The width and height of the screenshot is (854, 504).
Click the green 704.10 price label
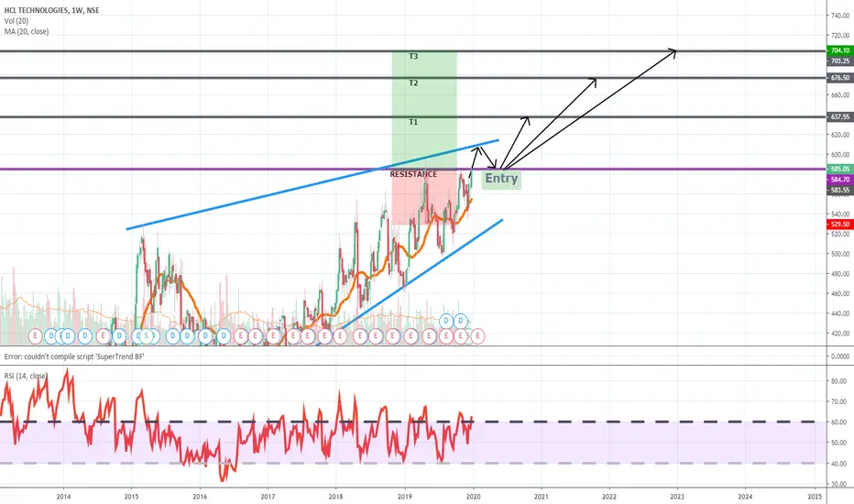(x=840, y=50)
